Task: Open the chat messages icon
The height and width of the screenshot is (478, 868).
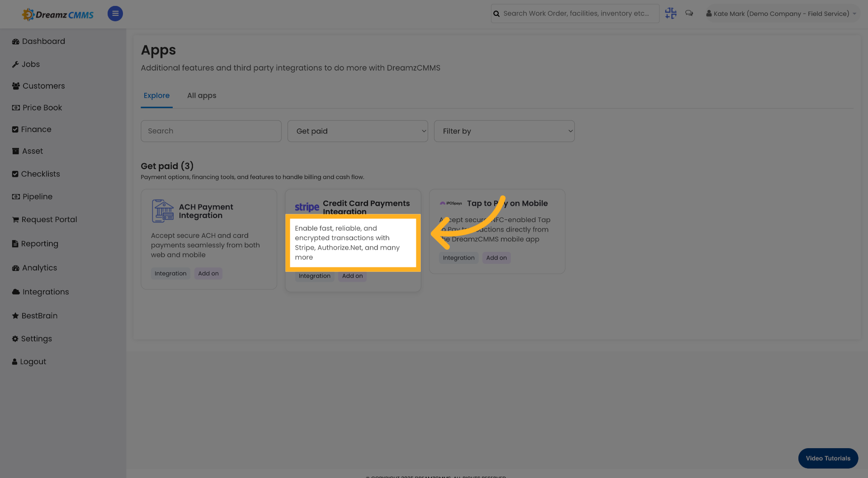Action: 689,13
